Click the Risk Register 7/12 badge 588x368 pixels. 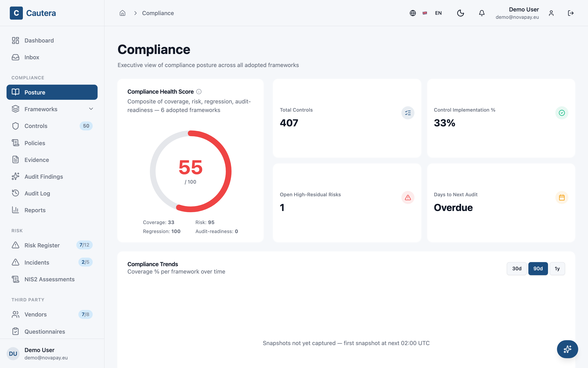click(84, 245)
